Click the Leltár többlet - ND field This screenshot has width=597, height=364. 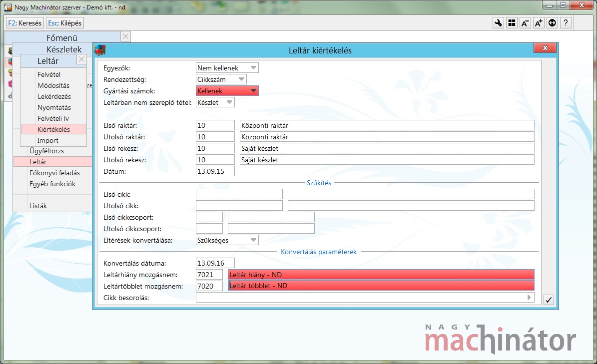(381, 286)
